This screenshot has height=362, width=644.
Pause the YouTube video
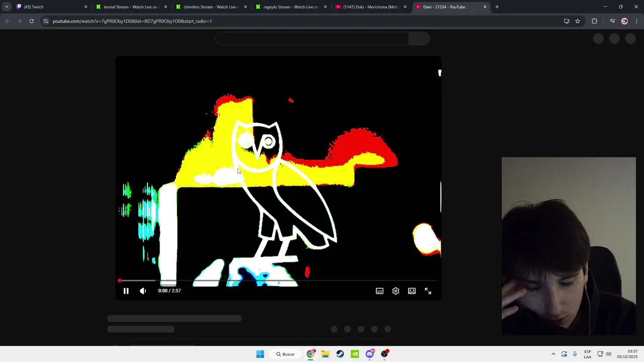126,291
